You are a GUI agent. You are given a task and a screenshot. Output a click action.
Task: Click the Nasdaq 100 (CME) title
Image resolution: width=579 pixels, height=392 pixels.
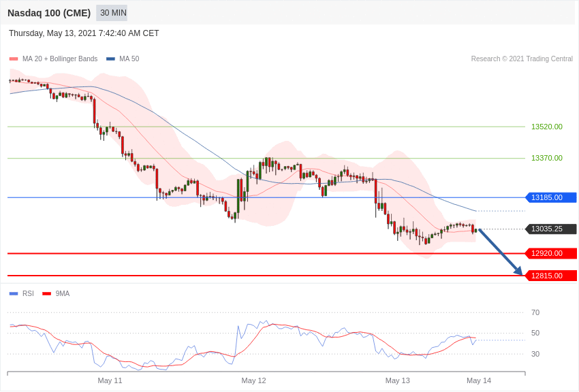[x=49, y=13]
